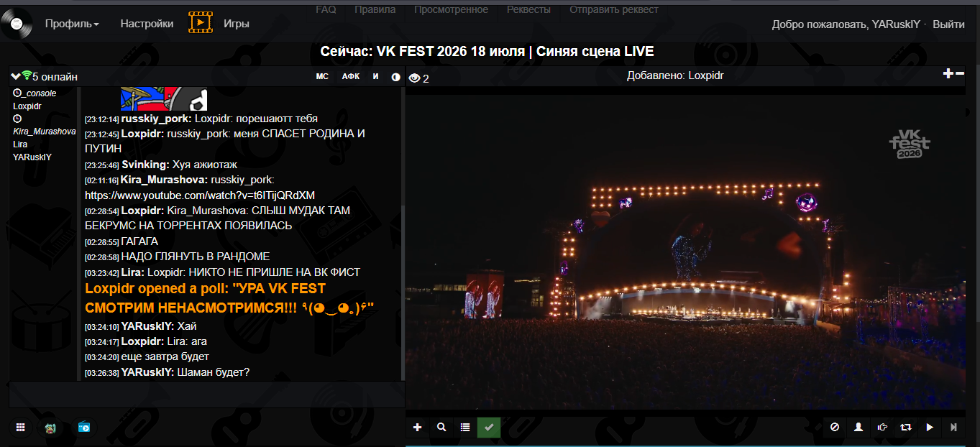This screenshot has width=980, height=447.
Task: Toggle the И chat button
Action: (375, 77)
